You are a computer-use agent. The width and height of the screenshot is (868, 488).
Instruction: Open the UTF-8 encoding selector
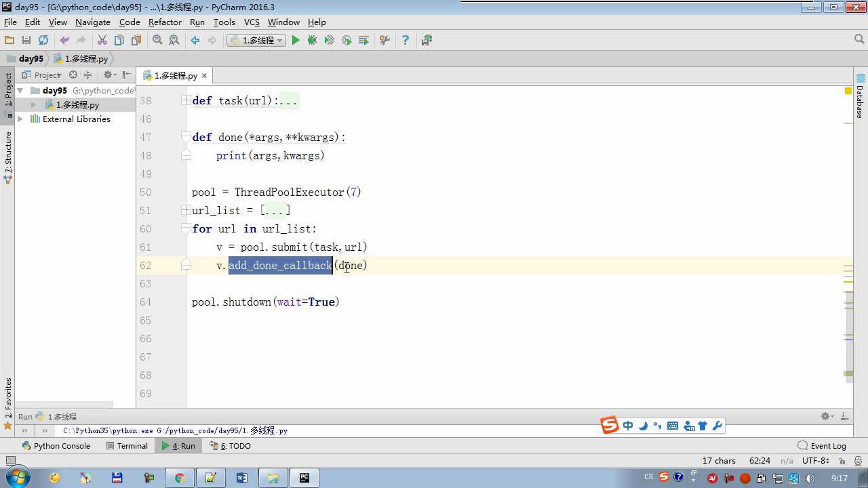point(815,461)
